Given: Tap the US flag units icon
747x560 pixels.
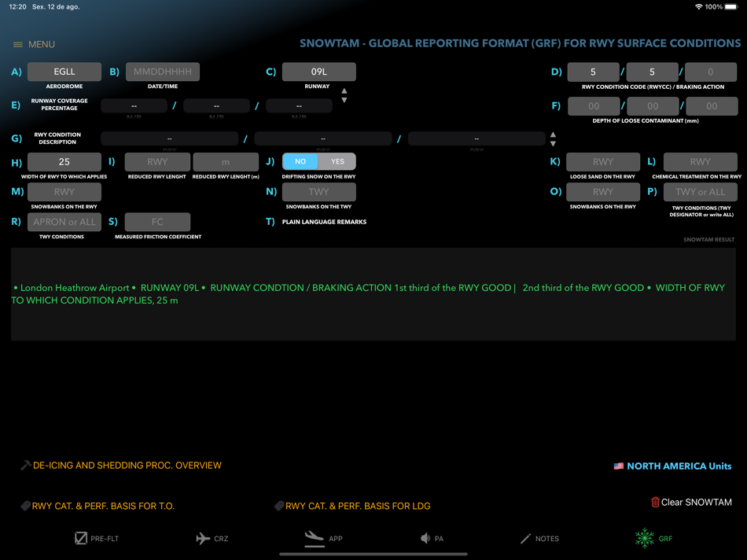Looking at the screenshot, I should point(618,466).
